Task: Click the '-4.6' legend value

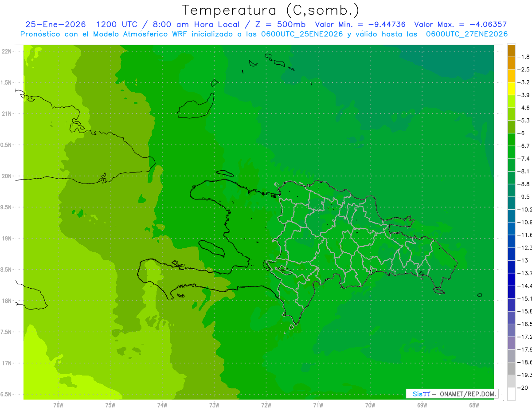Action: point(524,108)
